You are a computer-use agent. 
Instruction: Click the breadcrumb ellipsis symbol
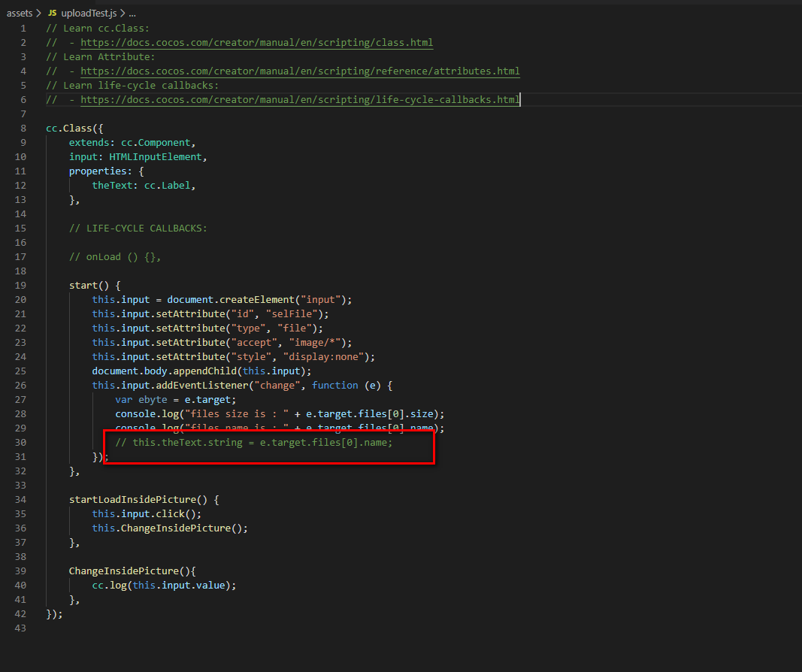132,14
